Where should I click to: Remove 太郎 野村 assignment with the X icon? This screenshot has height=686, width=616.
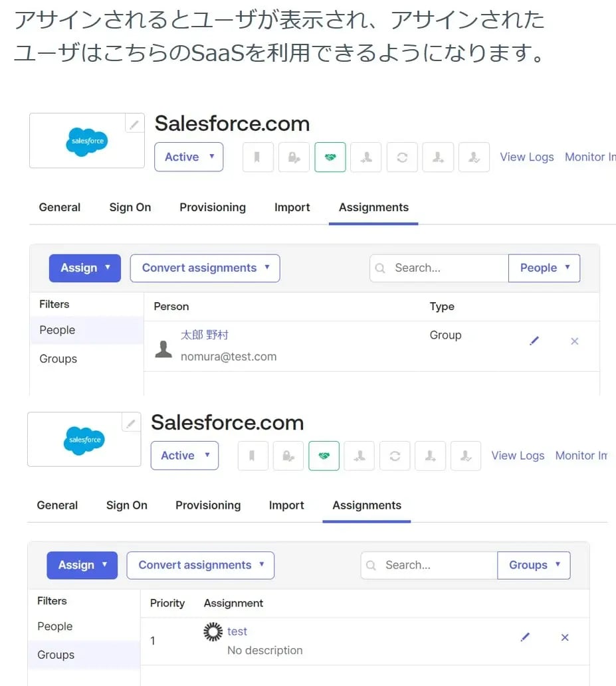pos(575,341)
